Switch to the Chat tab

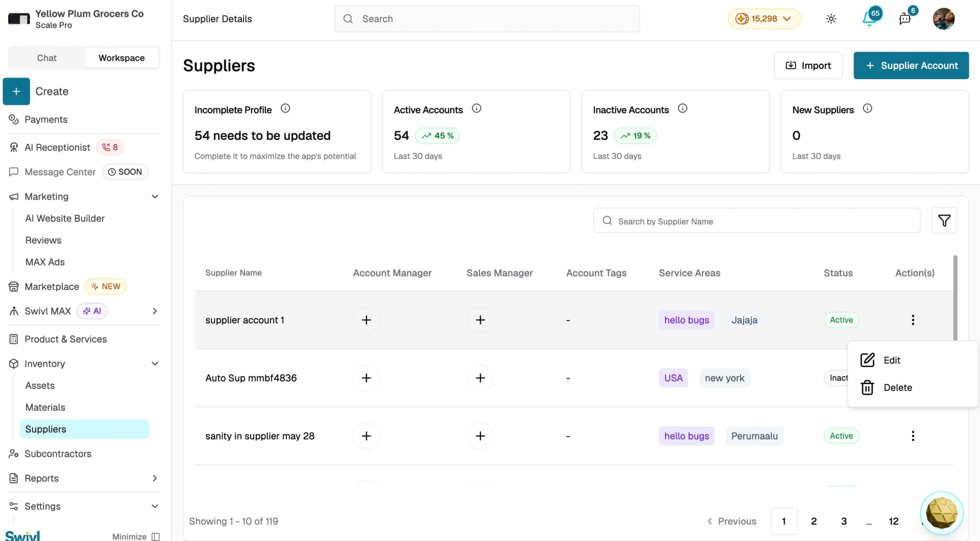[46, 58]
